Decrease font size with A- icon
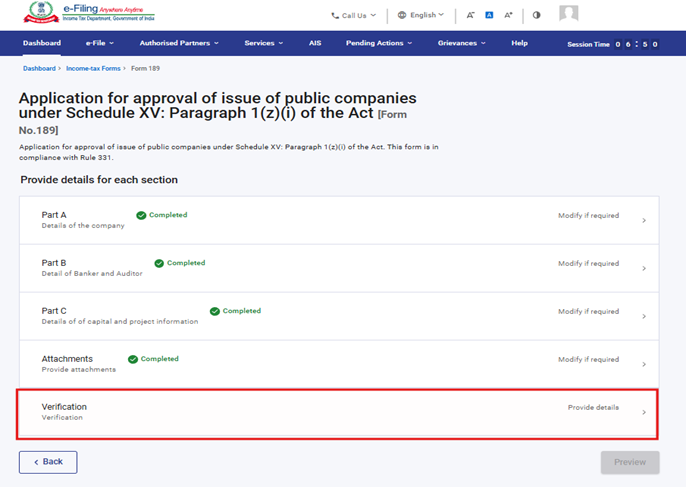Viewport: 686px width, 487px height. [471, 15]
